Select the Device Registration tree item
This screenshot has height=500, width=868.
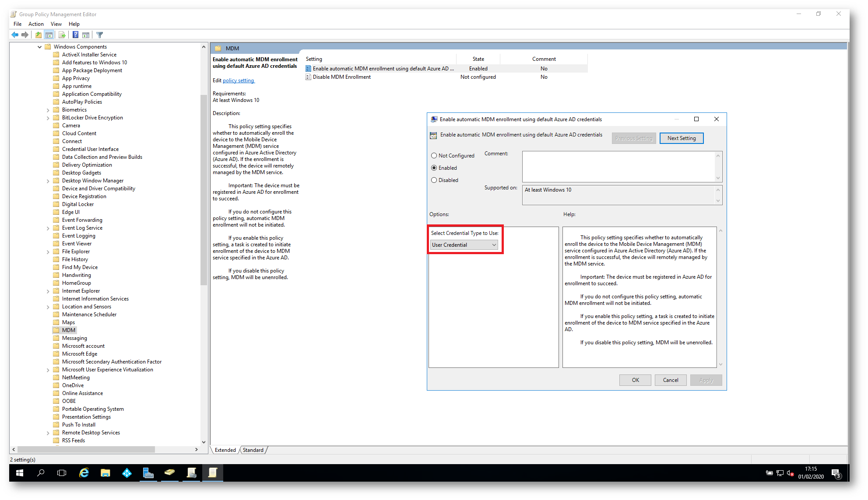84,196
